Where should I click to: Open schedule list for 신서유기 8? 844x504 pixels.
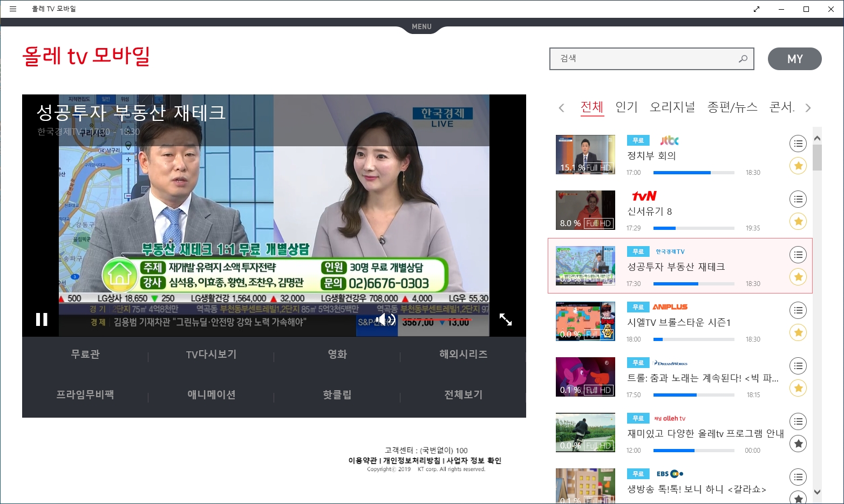(x=798, y=199)
